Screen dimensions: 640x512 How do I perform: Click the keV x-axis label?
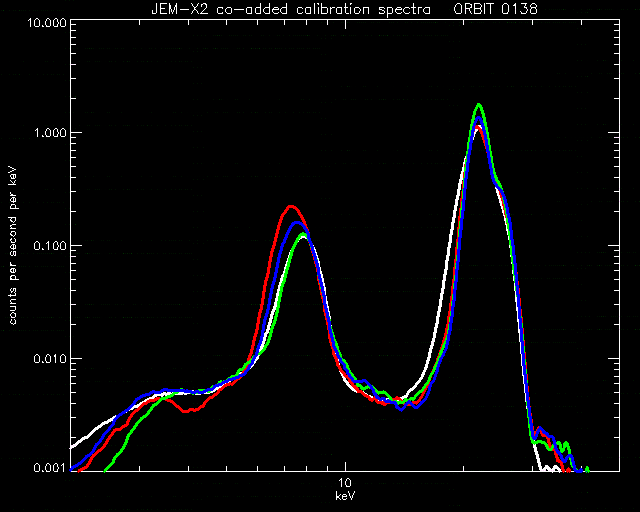pos(345,496)
